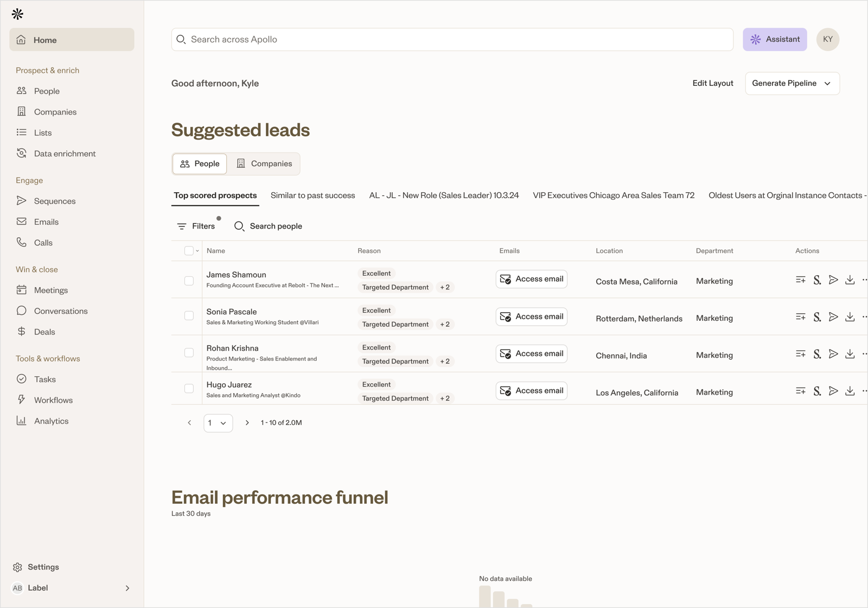Add James Shamoun to a list

pos(801,280)
